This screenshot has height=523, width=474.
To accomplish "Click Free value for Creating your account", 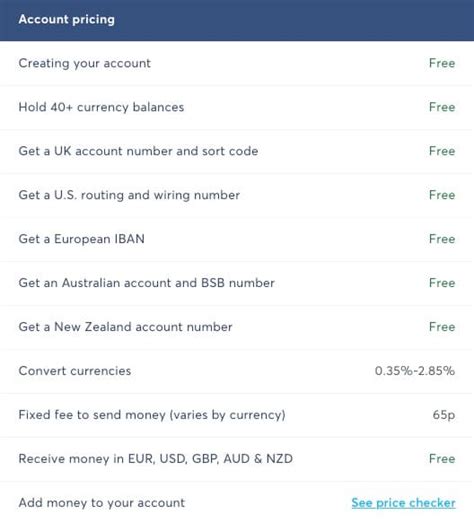I will (x=442, y=63).
